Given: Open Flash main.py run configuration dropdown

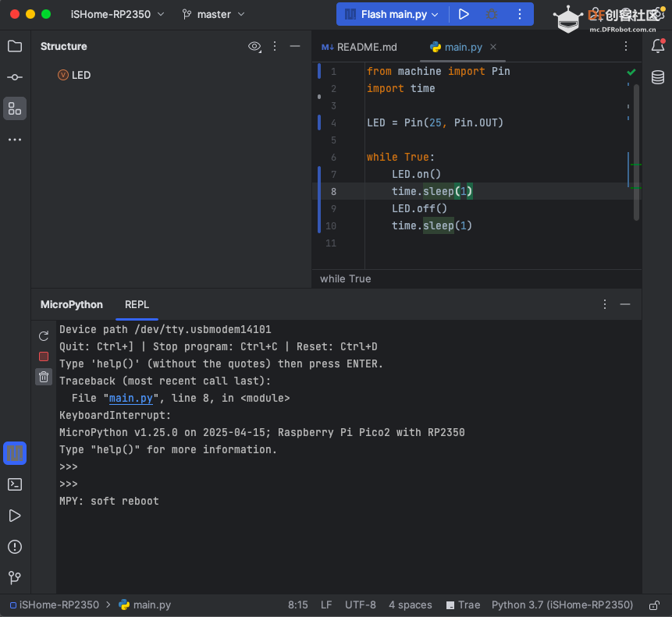Looking at the screenshot, I should point(392,14).
